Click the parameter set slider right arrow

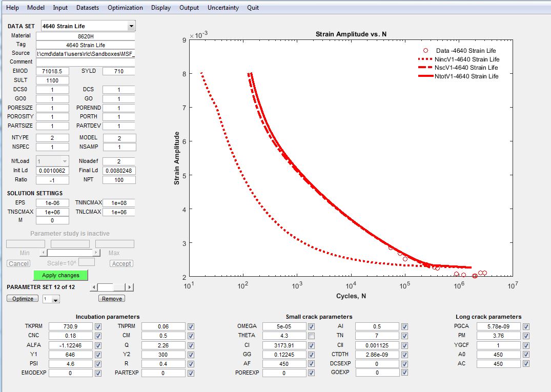click(x=130, y=287)
